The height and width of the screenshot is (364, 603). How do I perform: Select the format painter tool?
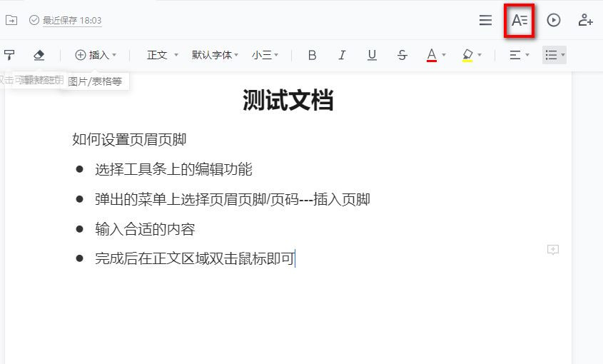coord(10,55)
